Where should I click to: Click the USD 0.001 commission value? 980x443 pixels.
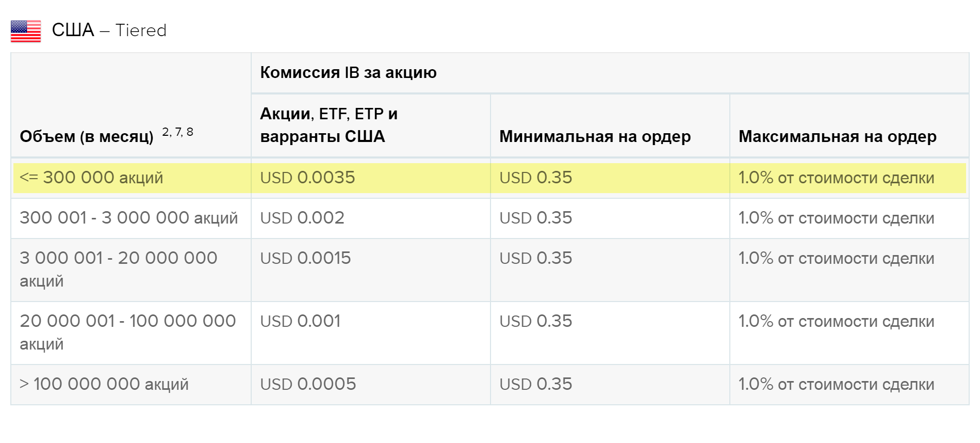coord(300,321)
